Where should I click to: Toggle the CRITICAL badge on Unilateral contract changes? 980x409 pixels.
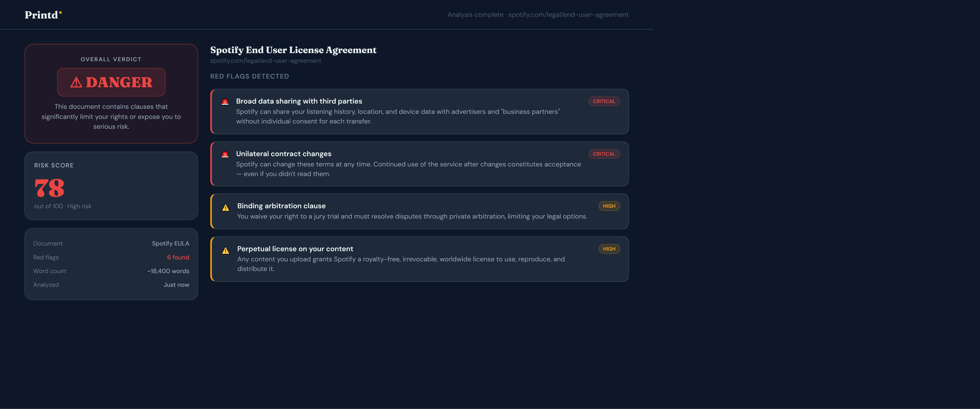point(604,154)
